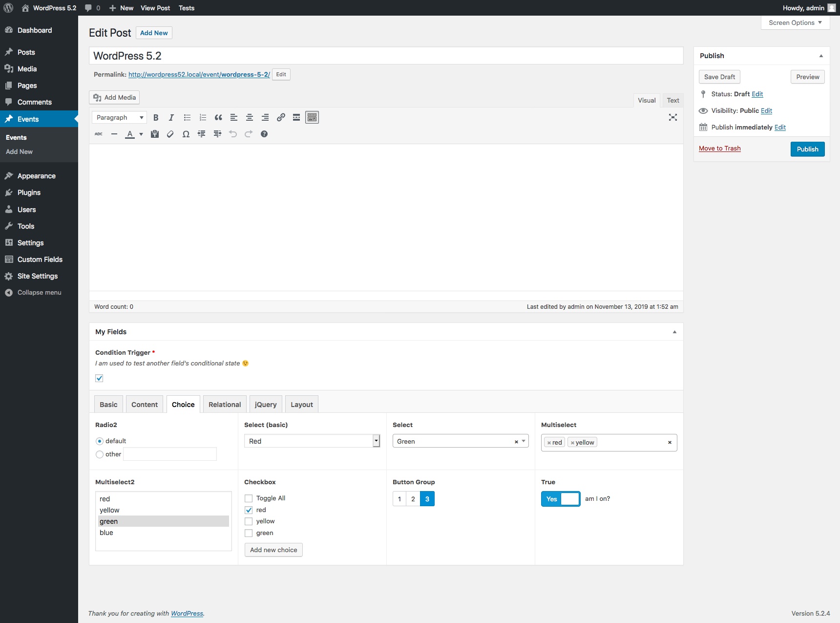Open special character omega dialog
The image size is (840, 623).
coord(186,134)
